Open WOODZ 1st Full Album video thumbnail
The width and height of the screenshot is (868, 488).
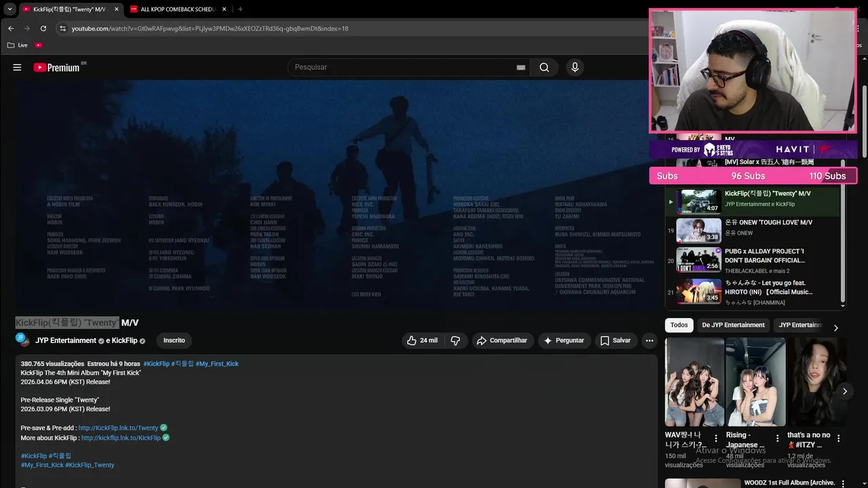click(703, 483)
